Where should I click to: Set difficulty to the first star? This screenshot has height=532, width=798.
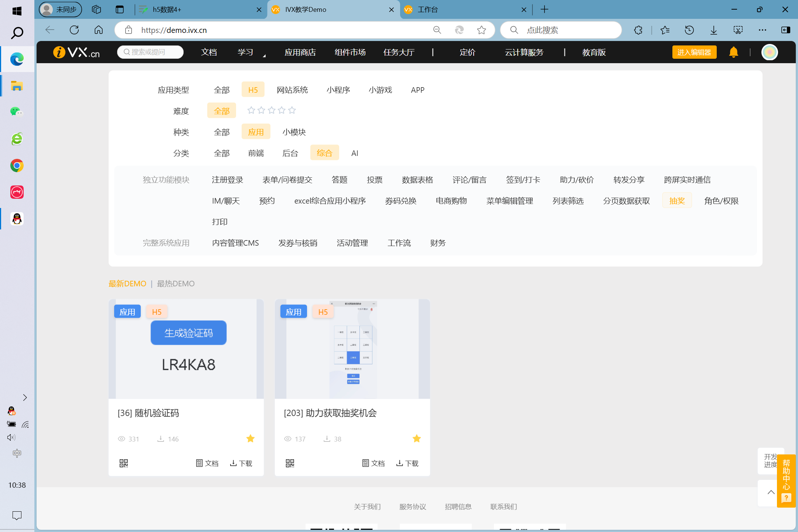click(251, 110)
